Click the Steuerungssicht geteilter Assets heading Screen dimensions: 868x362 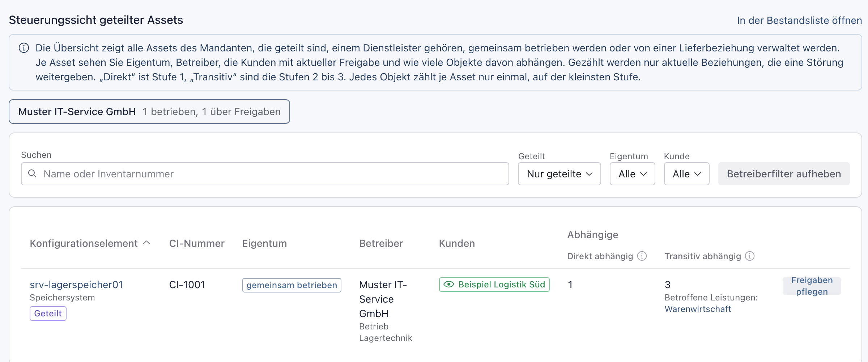(x=96, y=20)
